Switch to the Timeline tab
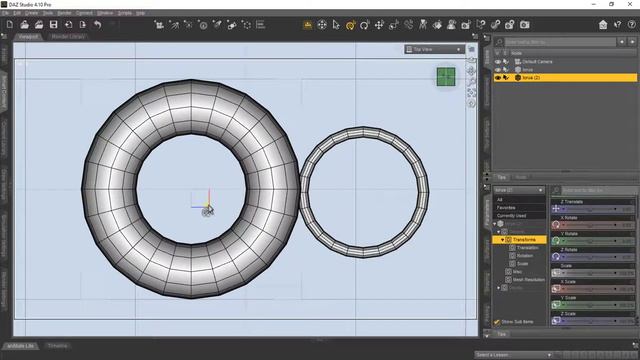 click(x=58, y=346)
